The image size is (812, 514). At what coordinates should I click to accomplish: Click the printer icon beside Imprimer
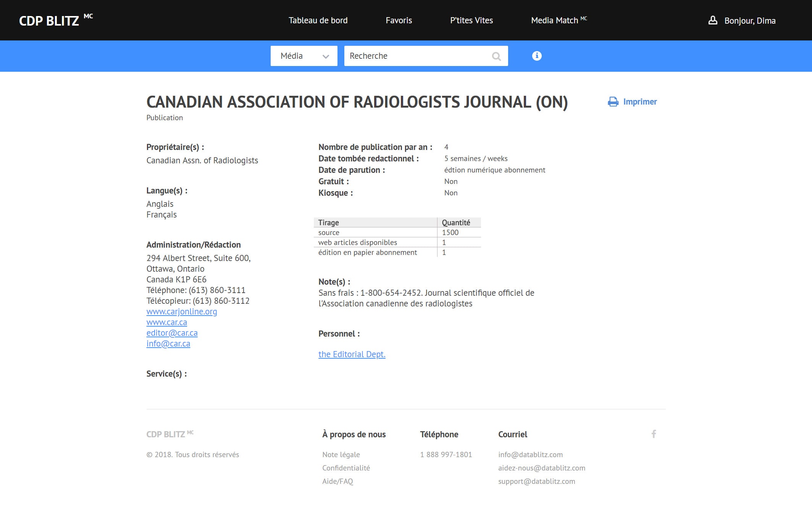(613, 102)
